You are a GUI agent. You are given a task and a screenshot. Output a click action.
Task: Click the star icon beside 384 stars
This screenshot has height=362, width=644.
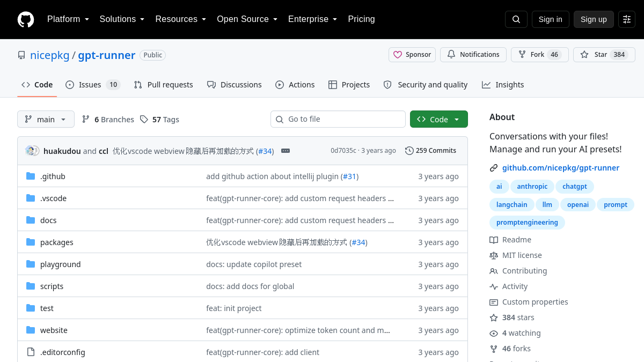[x=494, y=317]
